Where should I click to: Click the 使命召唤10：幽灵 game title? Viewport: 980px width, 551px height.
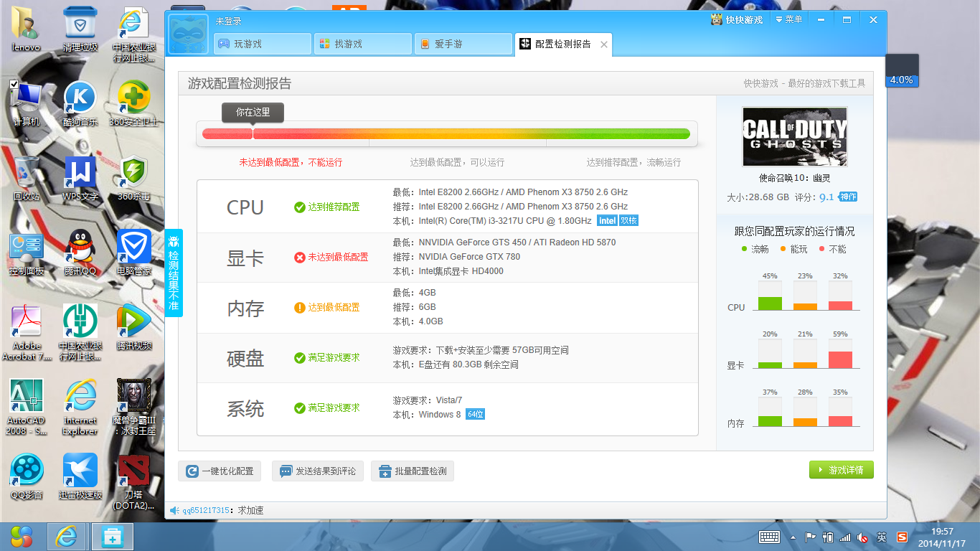(795, 178)
